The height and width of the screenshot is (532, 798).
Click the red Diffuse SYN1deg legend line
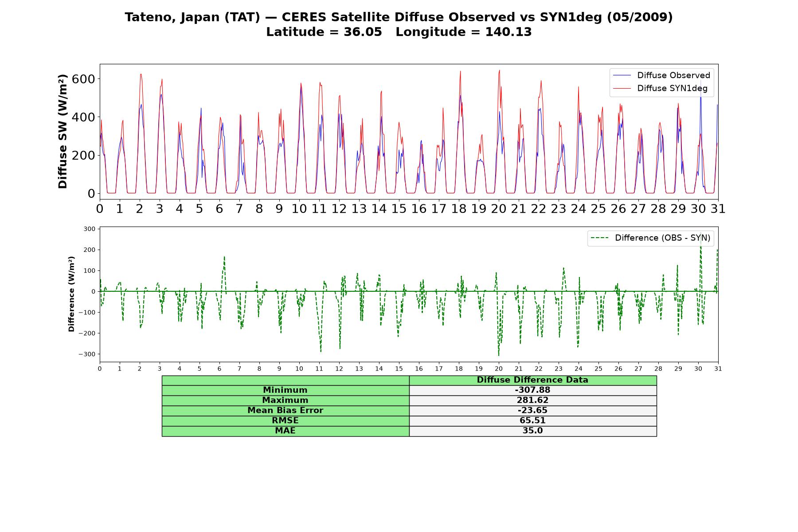622,89
